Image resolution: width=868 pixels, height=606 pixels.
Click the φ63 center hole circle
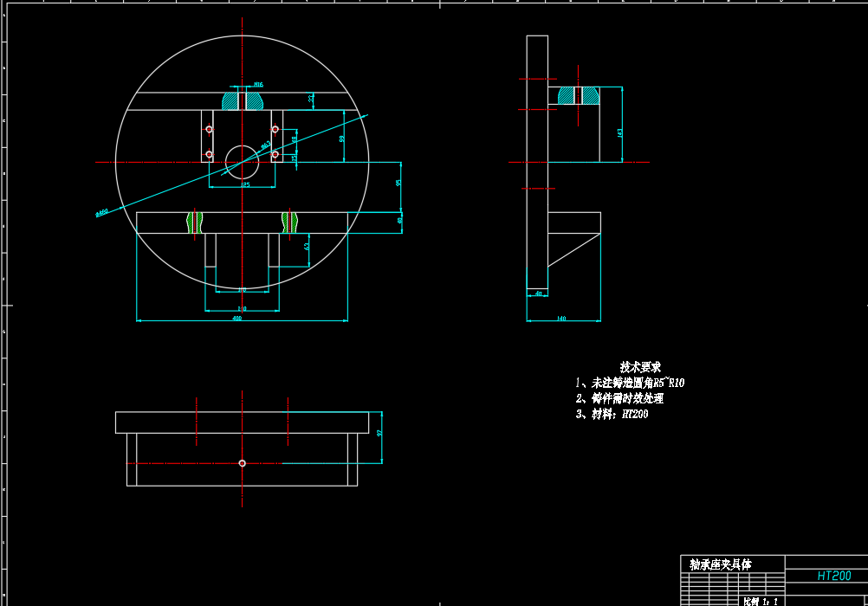[242, 162]
